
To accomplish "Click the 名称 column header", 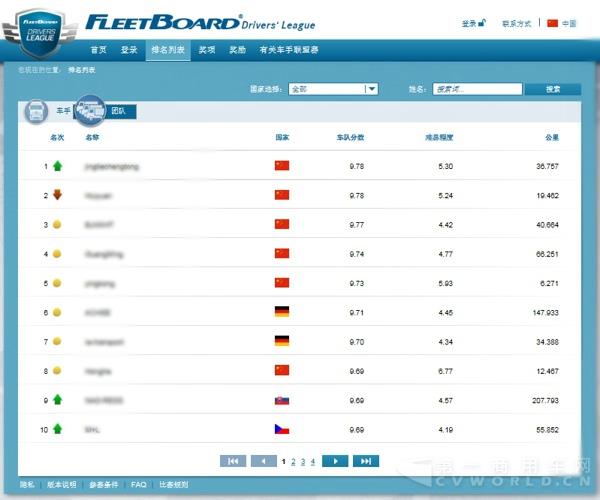I will (92, 137).
